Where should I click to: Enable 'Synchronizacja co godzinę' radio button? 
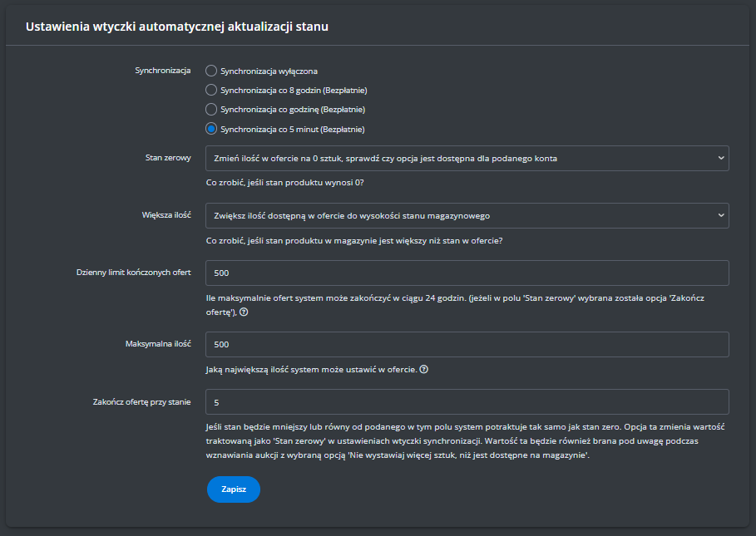(211, 109)
